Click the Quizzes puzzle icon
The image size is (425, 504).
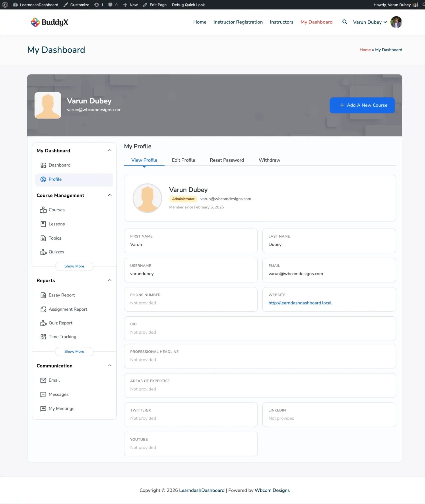43,252
